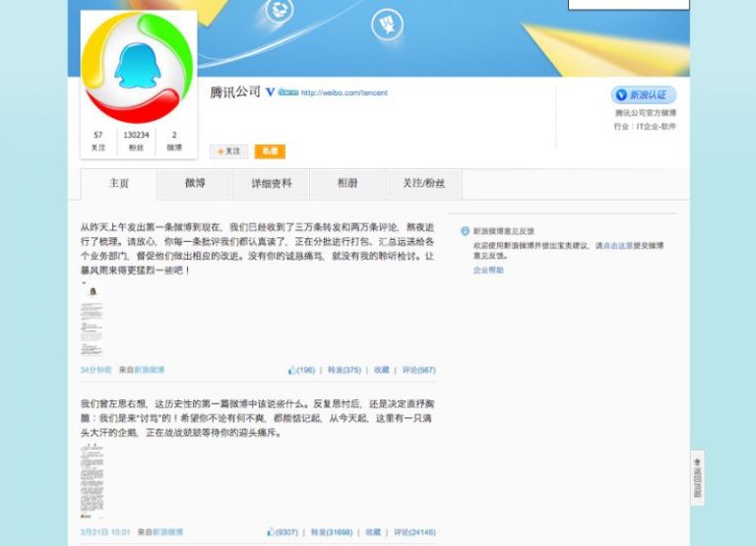This screenshot has height=546, width=756.
Task: Click the enterprise badge next to the V
Action: click(x=288, y=92)
